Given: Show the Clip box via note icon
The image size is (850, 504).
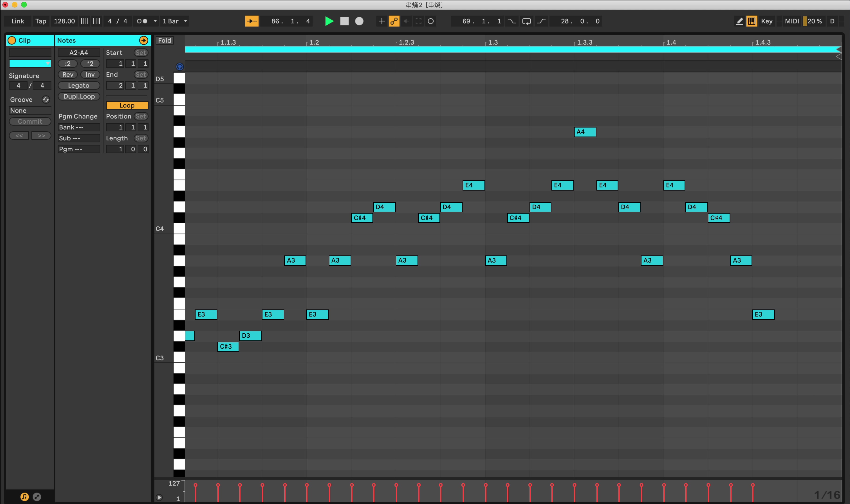Looking at the screenshot, I should tap(24, 496).
